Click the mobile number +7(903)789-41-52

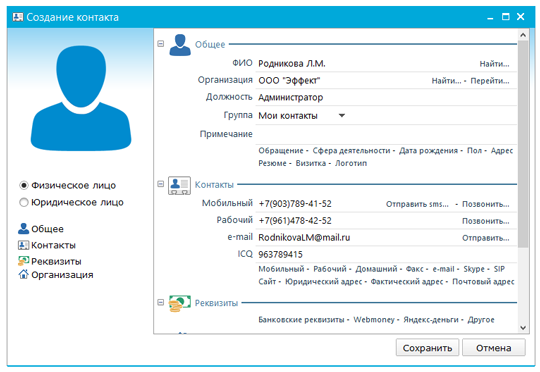295,204
